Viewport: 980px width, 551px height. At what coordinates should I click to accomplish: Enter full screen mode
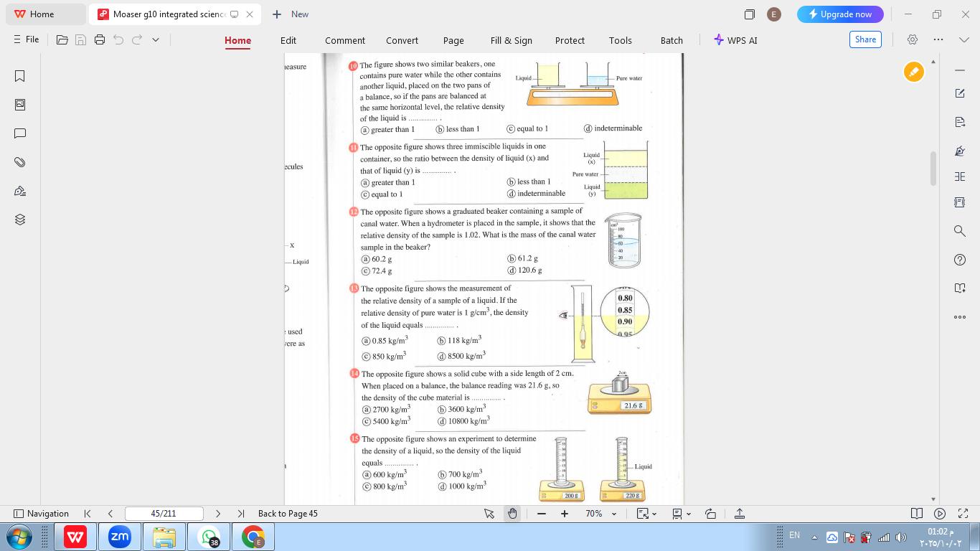(x=962, y=514)
